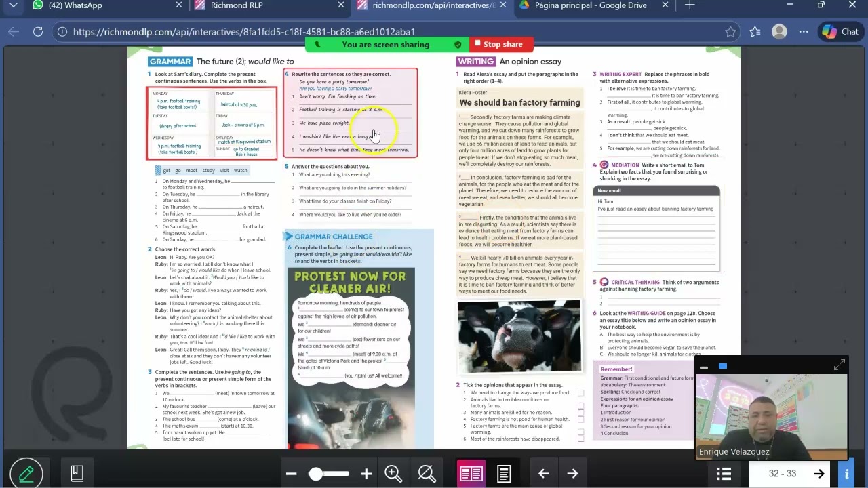Tick box for 'We need to change the ways we produce food'

pos(580,393)
